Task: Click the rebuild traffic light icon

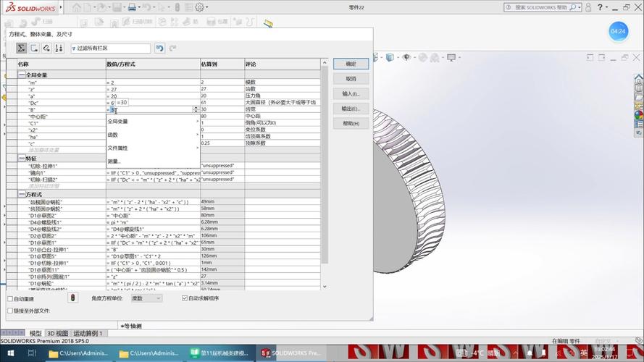Action: click(72, 298)
